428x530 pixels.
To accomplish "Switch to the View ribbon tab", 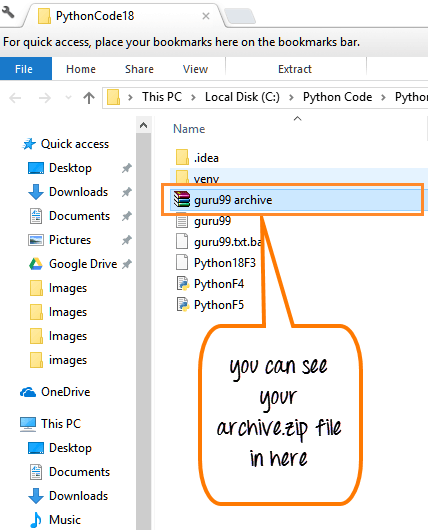I will (x=195, y=69).
